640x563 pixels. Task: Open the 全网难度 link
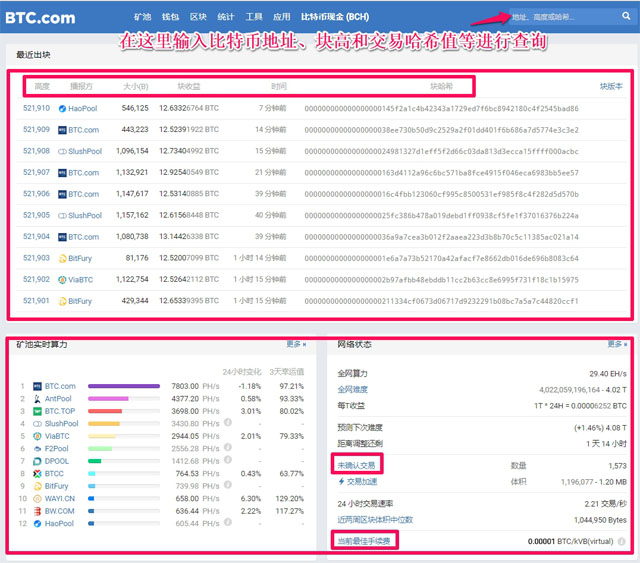click(x=353, y=389)
